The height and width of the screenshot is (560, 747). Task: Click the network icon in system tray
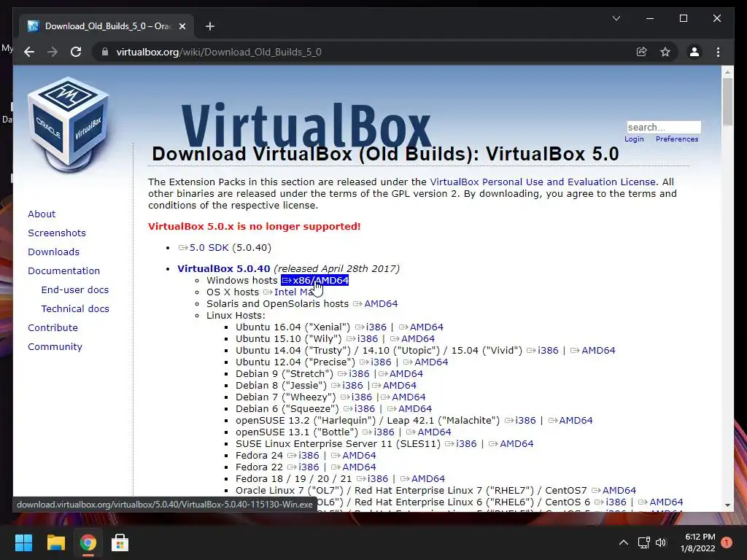pos(643,542)
